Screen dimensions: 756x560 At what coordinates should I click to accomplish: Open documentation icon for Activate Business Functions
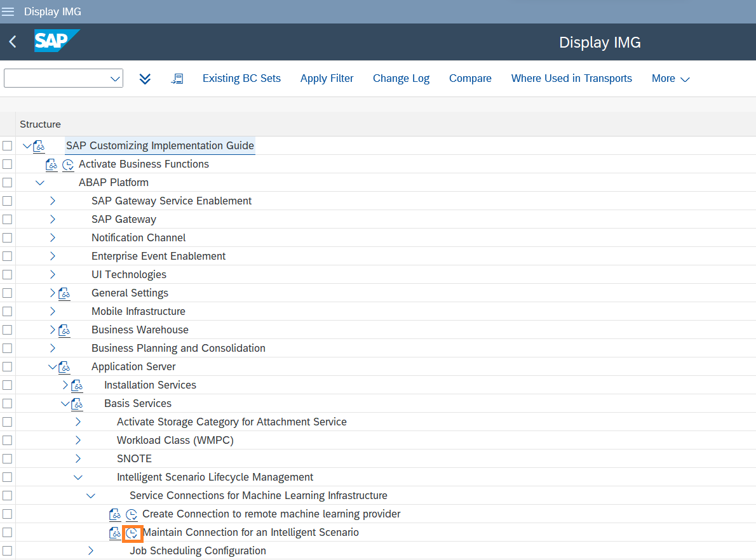tap(51, 164)
